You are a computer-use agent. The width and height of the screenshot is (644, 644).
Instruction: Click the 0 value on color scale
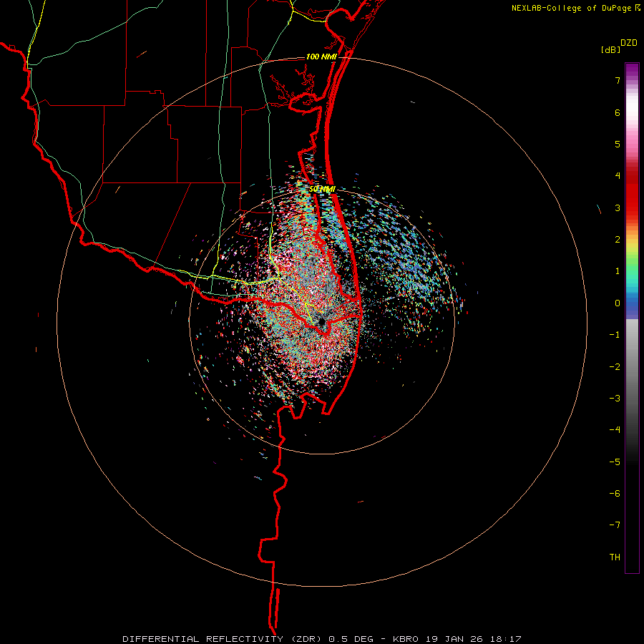pyautogui.click(x=618, y=303)
